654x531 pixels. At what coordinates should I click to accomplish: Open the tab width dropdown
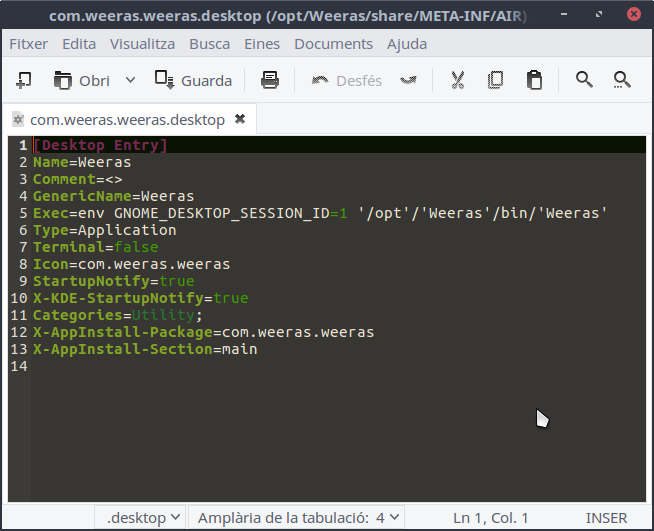(x=300, y=517)
